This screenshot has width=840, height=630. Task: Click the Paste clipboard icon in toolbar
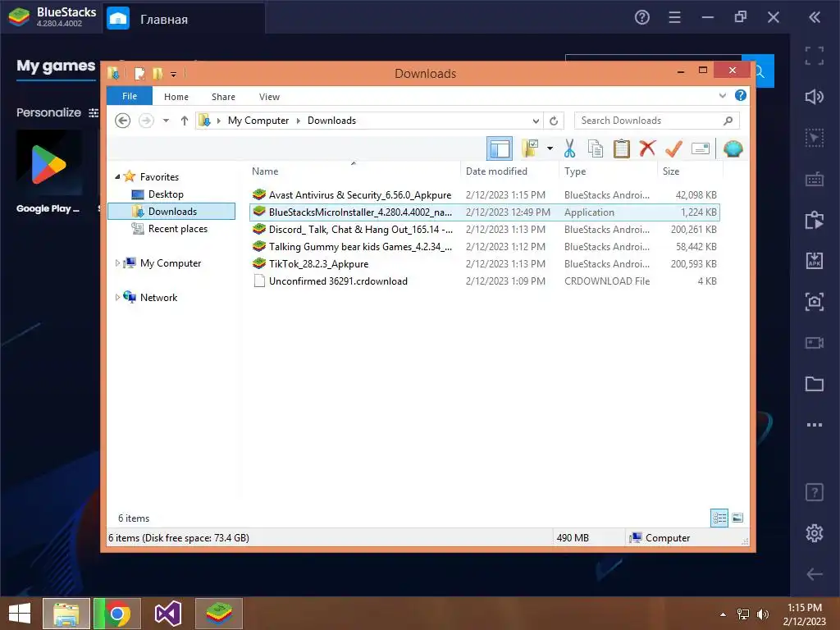[622, 148]
